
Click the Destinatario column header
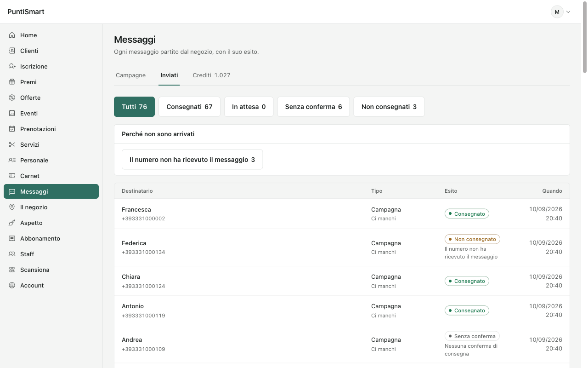tap(137, 191)
